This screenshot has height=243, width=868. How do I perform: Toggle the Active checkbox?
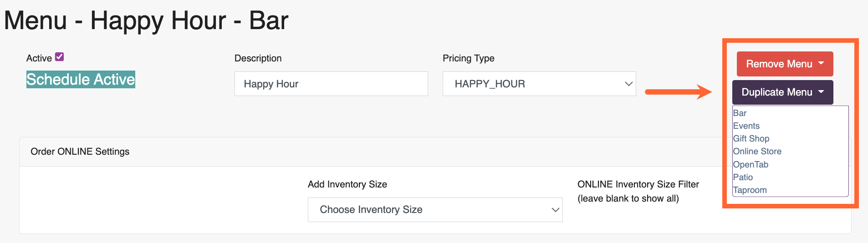point(59,57)
